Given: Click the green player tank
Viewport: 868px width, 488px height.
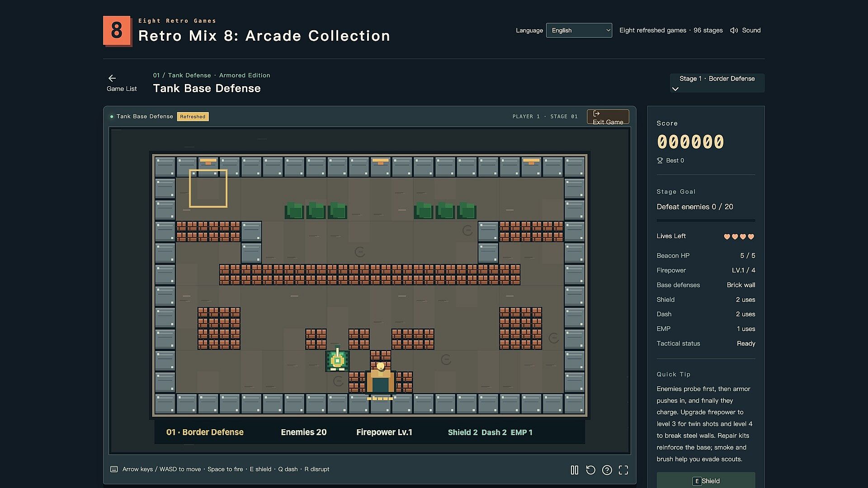Looking at the screenshot, I should [337, 361].
